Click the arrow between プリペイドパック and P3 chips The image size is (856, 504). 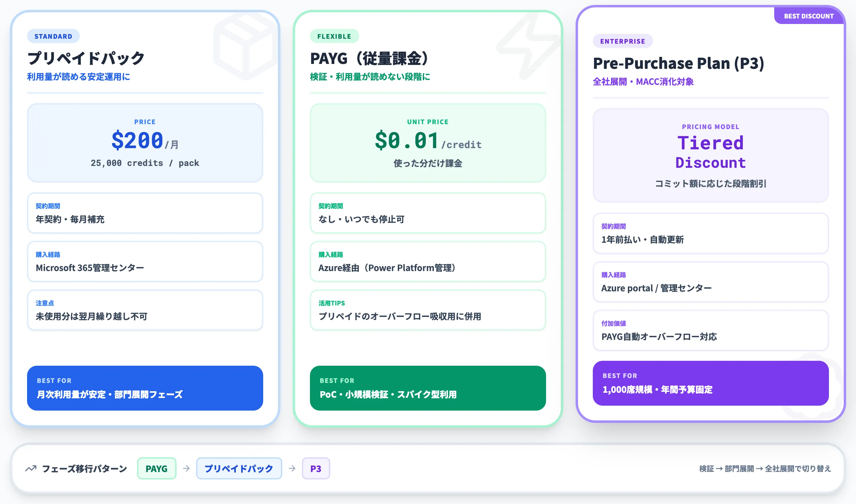pyautogui.click(x=292, y=468)
